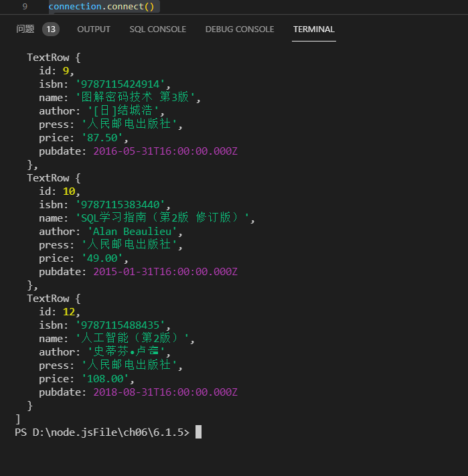
Task: Click the id value 10 in the output
Action: tap(68, 191)
